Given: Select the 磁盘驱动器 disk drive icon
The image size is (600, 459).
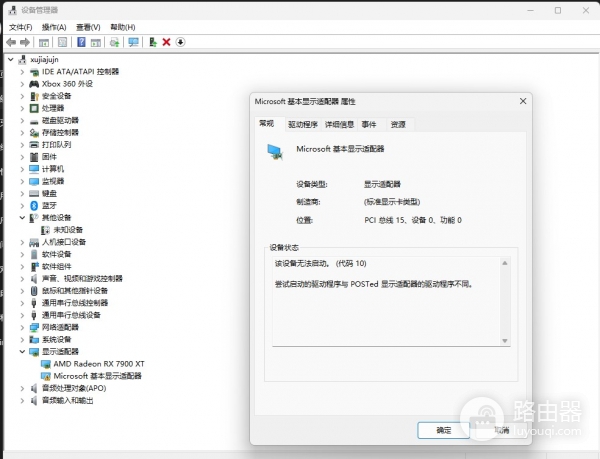Looking at the screenshot, I should [34, 120].
